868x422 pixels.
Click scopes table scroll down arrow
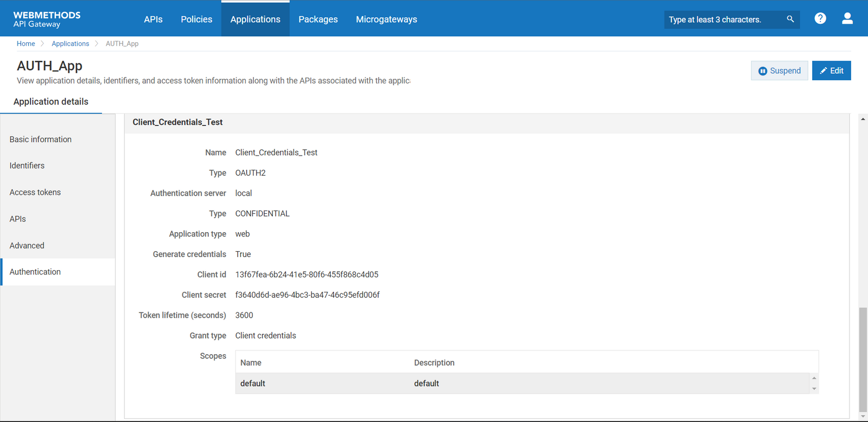point(814,389)
